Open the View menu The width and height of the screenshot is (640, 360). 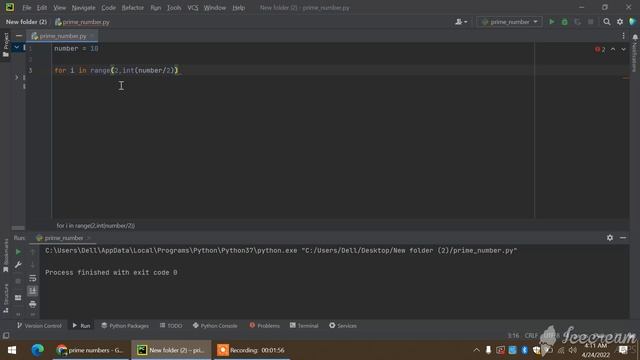click(x=59, y=8)
